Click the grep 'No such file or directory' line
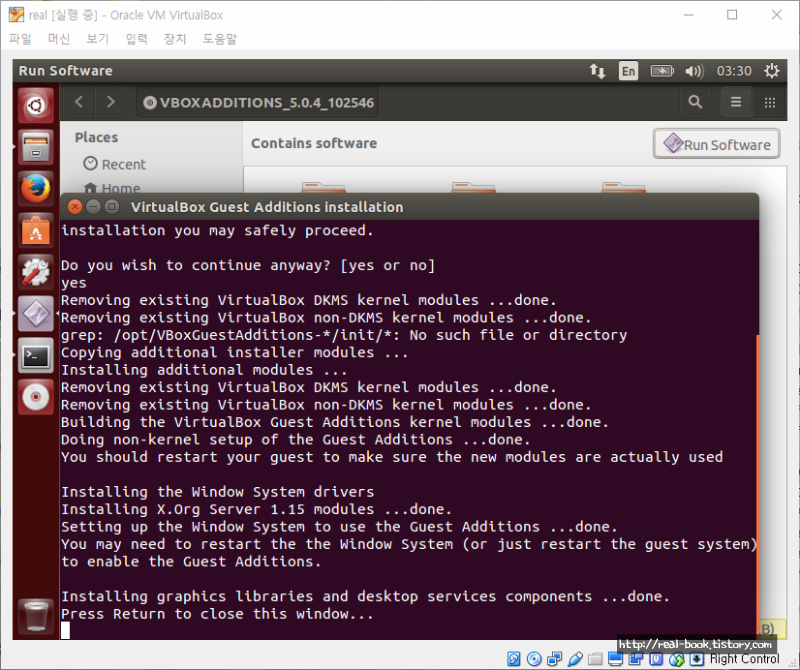The width and height of the screenshot is (800, 670). click(344, 335)
